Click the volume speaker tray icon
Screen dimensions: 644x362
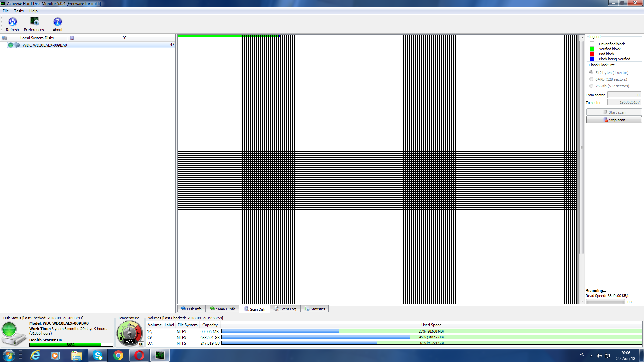(599, 356)
